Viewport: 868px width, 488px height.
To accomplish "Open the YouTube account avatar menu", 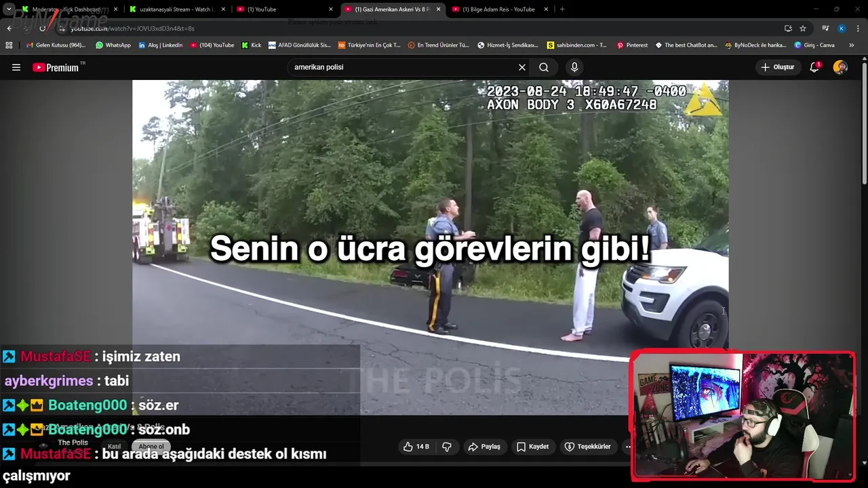I will tap(840, 67).
